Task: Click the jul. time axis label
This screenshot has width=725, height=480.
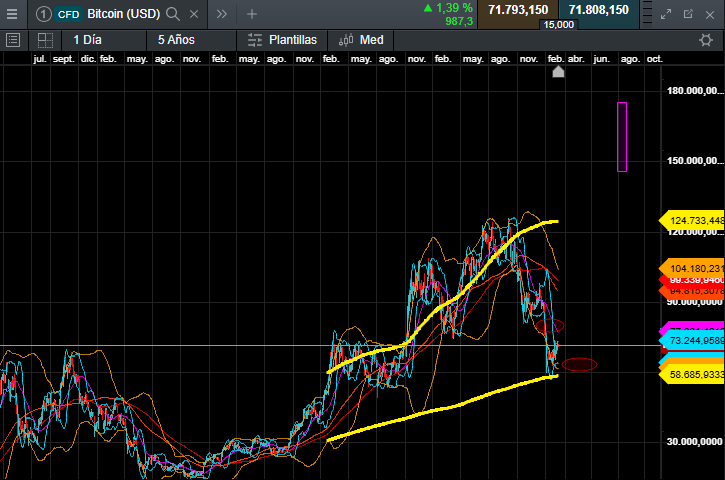Action: pos(40,59)
